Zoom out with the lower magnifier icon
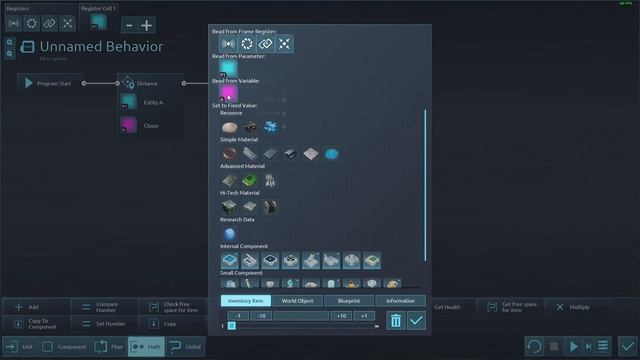Image resolution: width=640 pixels, height=360 pixels. coord(10,54)
